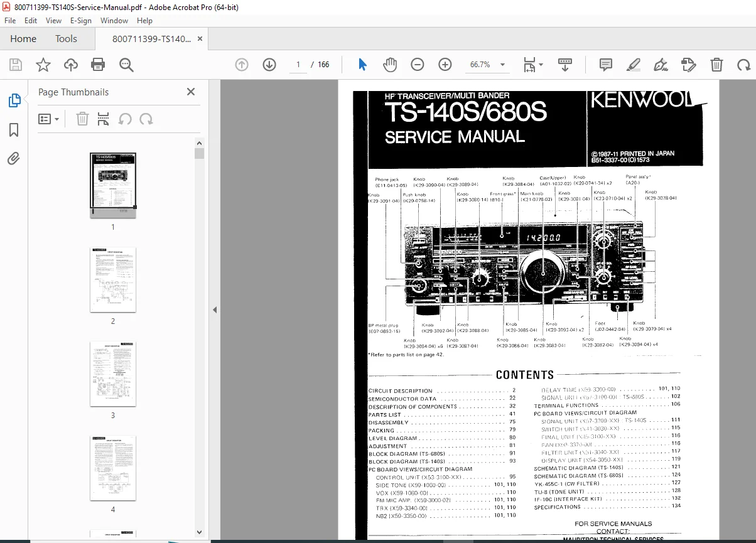756x543 pixels.
Task: Open the Help menu
Action: [144, 21]
